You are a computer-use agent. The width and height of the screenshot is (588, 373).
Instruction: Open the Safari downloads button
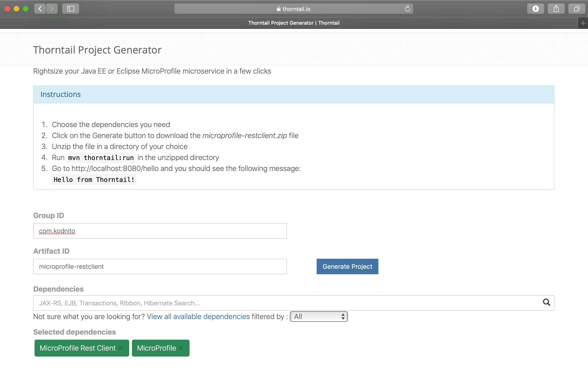tap(535, 9)
